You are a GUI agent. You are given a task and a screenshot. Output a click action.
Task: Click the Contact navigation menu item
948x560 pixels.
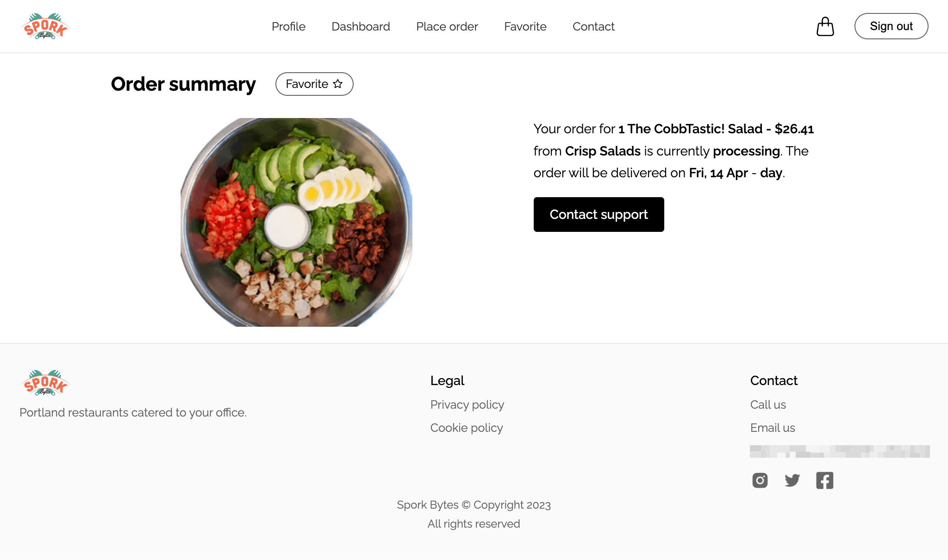(593, 26)
